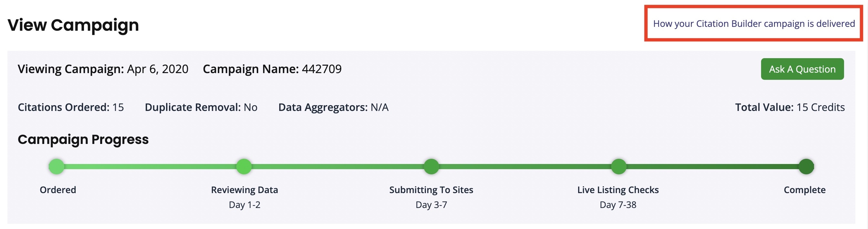This screenshot has width=868, height=229.
Task: Click the Ordered step label
Action: [58, 190]
